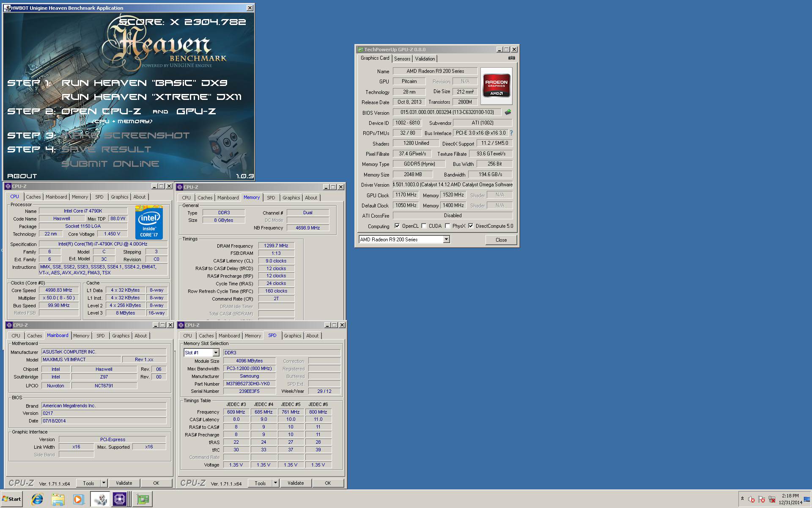Open Caches tab in the CPU window
This screenshot has height=508, width=812.
tap(33, 197)
